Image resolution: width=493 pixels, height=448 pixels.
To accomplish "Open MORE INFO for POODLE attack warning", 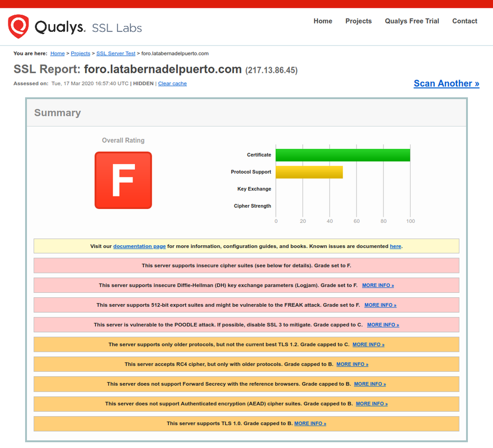I will tap(383, 325).
